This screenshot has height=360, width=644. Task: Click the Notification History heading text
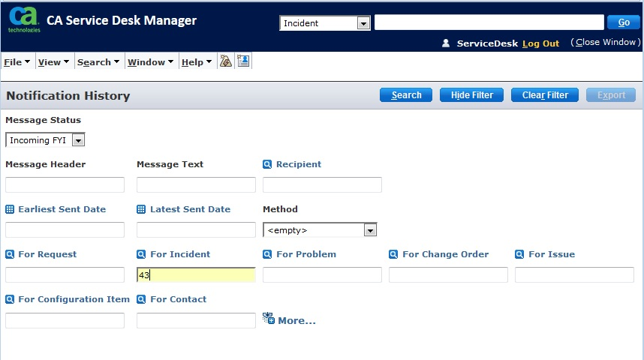(x=68, y=96)
